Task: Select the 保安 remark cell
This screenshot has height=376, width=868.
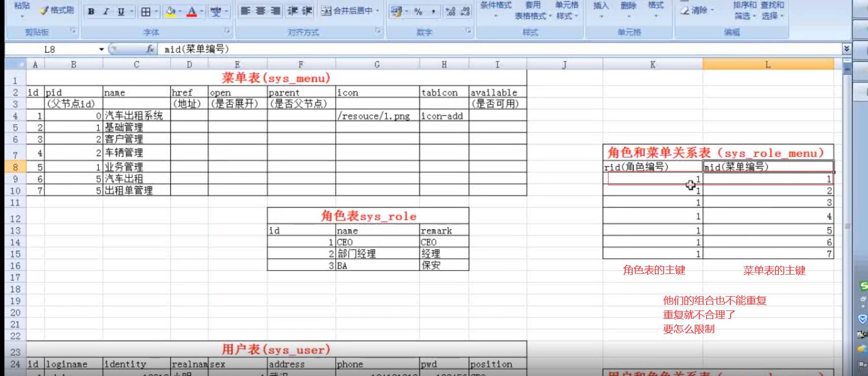Action: tap(444, 265)
